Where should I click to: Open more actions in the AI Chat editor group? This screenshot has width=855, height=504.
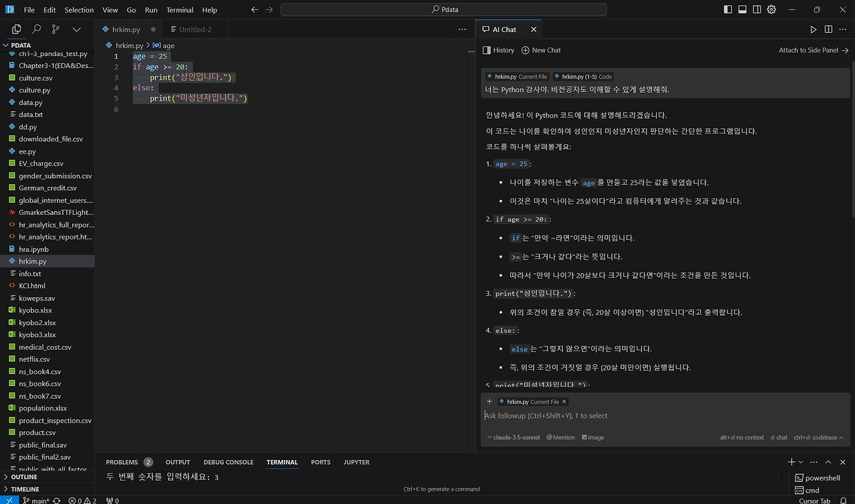[843, 29]
